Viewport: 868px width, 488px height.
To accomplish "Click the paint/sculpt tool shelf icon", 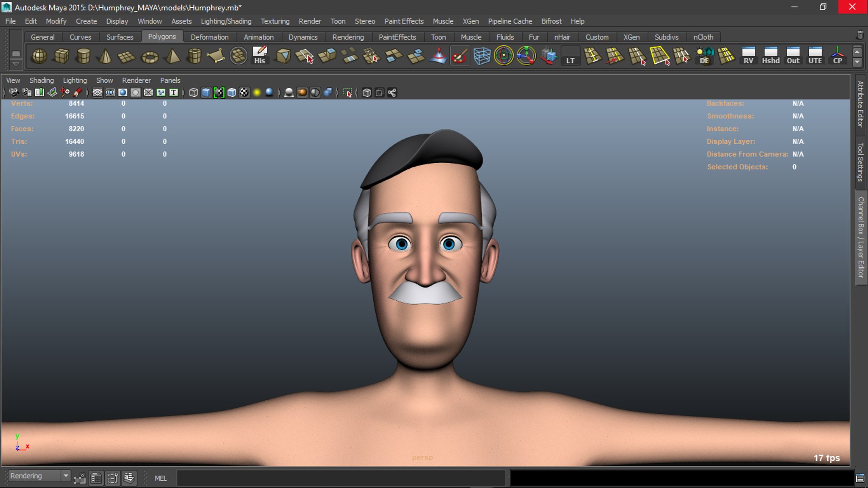I will click(460, 56).
